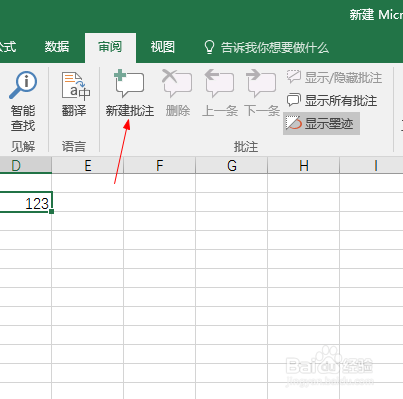Toggle Show Ink (显示墨迹)

click(321, 124)
